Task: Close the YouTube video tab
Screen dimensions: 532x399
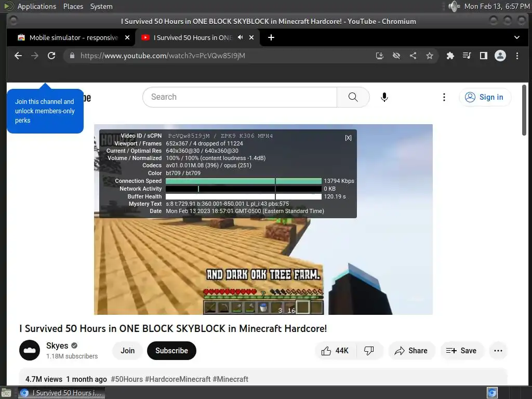Action: 251,37
